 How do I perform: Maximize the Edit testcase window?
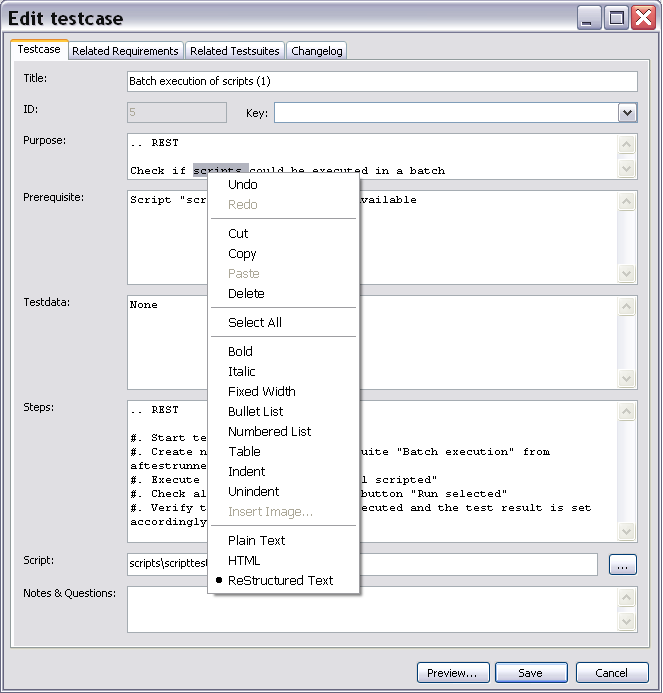[616, 18]
